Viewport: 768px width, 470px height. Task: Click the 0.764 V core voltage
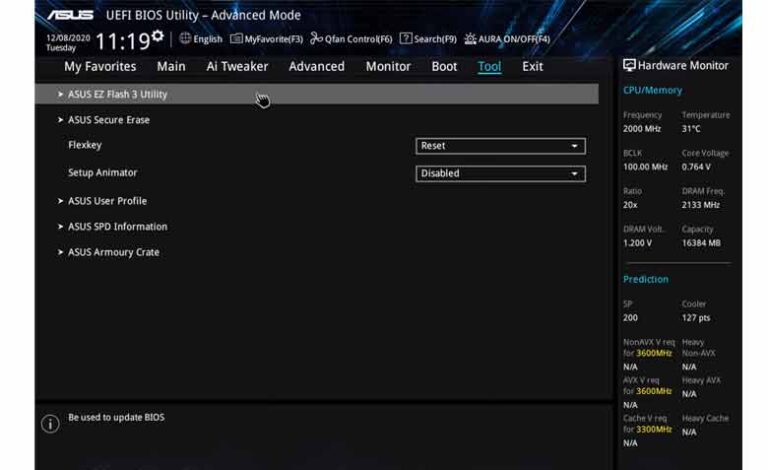tap(696, 167)
